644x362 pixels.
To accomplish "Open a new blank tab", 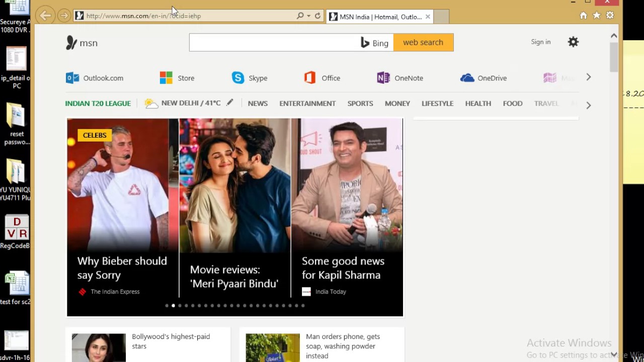I will point(441,17).
